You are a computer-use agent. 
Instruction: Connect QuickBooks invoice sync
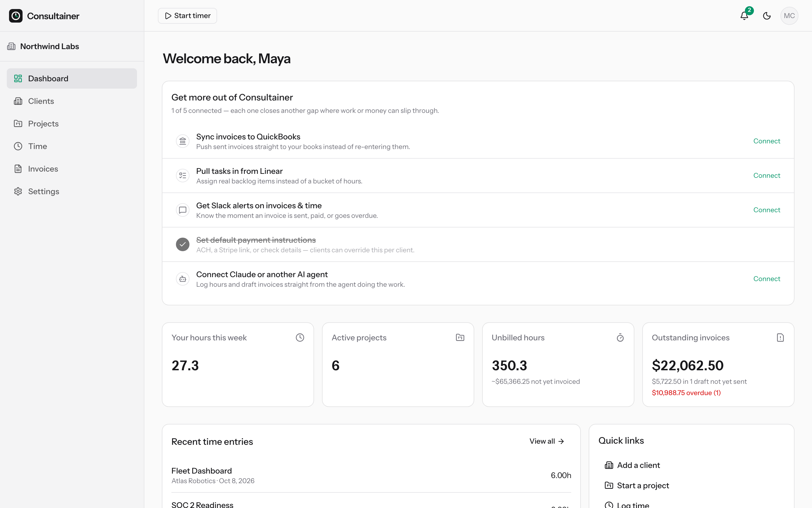(x=767, y=141)
